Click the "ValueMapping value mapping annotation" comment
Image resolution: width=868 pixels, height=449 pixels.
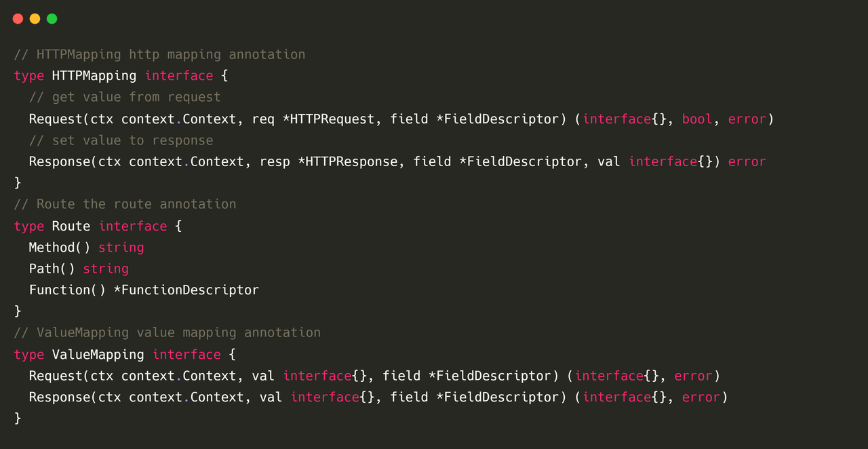point(167,333)
